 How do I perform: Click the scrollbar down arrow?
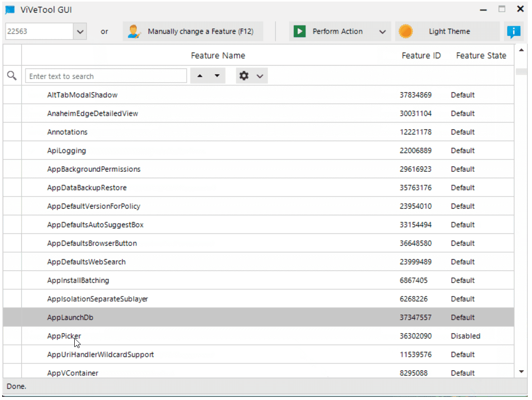click(x=521, y=372)
